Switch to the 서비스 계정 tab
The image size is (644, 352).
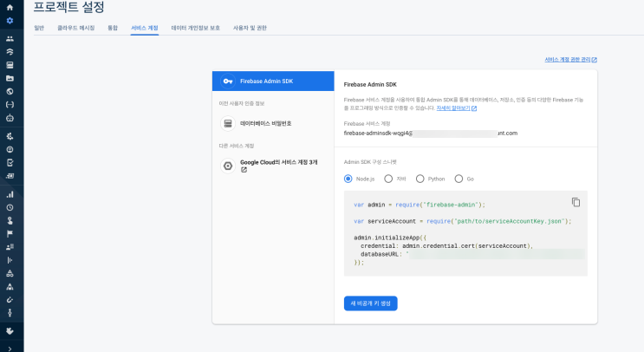[x=145, y=28]
